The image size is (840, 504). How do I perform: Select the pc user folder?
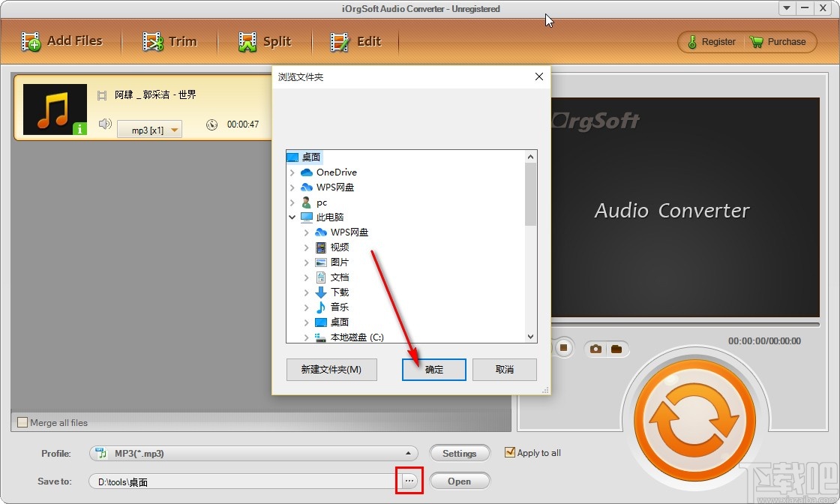coord(322,202)
